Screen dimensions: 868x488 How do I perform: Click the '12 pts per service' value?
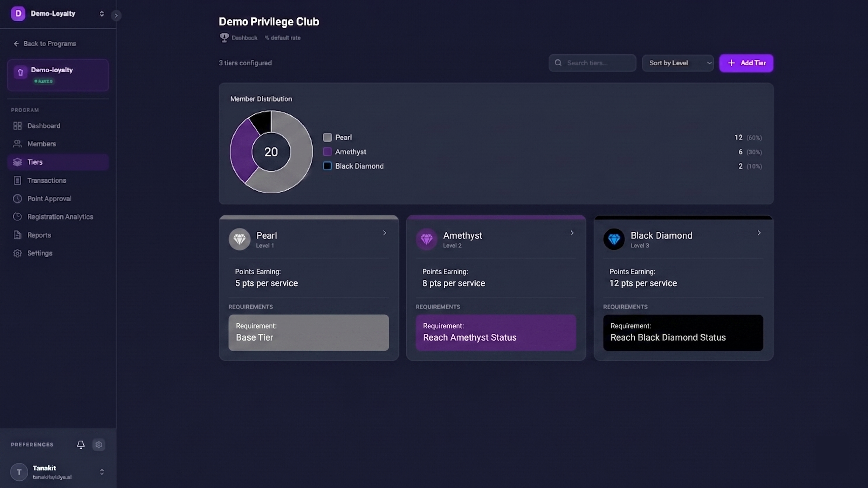[x=643, y=284]
